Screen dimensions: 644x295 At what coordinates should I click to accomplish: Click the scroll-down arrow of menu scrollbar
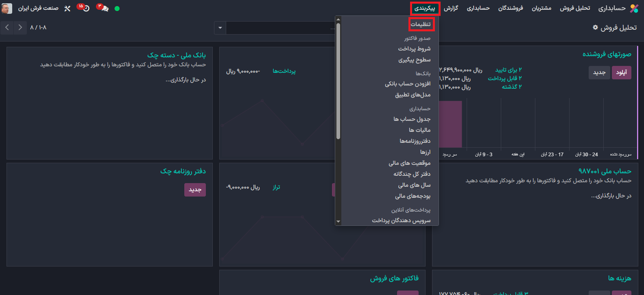click(338, 221)
